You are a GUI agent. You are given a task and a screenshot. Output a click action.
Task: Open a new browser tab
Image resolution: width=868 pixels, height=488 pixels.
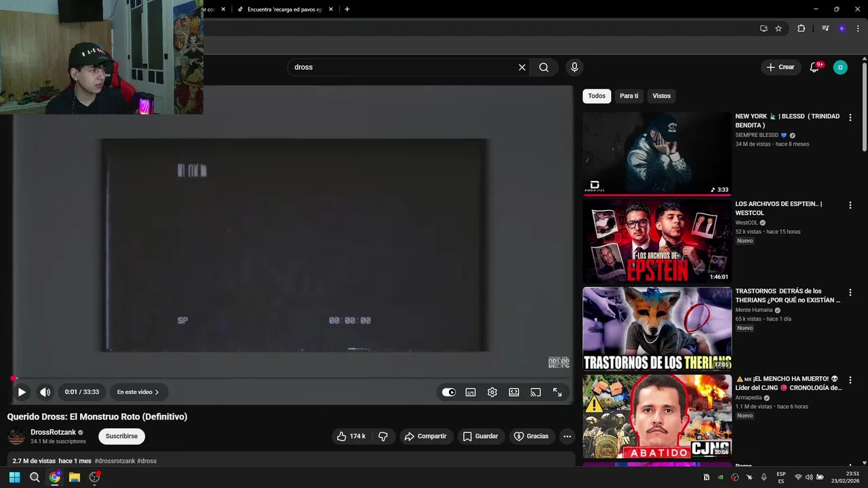point(347,9)
